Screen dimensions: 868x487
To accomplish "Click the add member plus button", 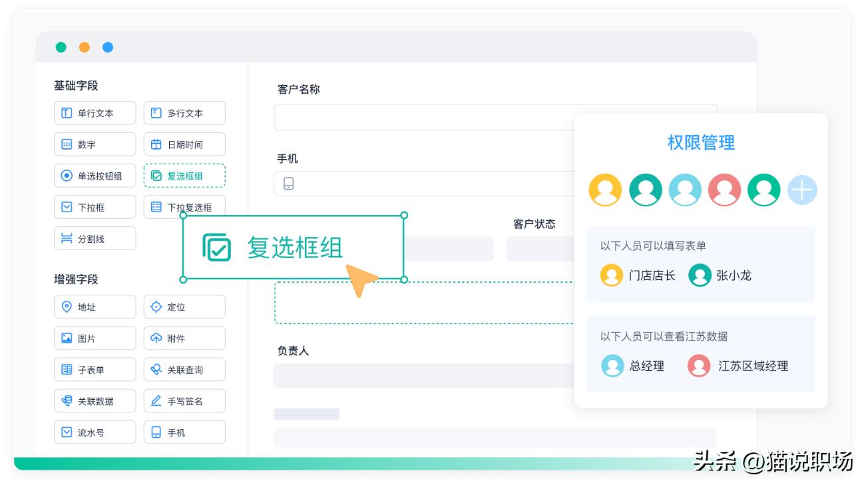I will 802,190.
